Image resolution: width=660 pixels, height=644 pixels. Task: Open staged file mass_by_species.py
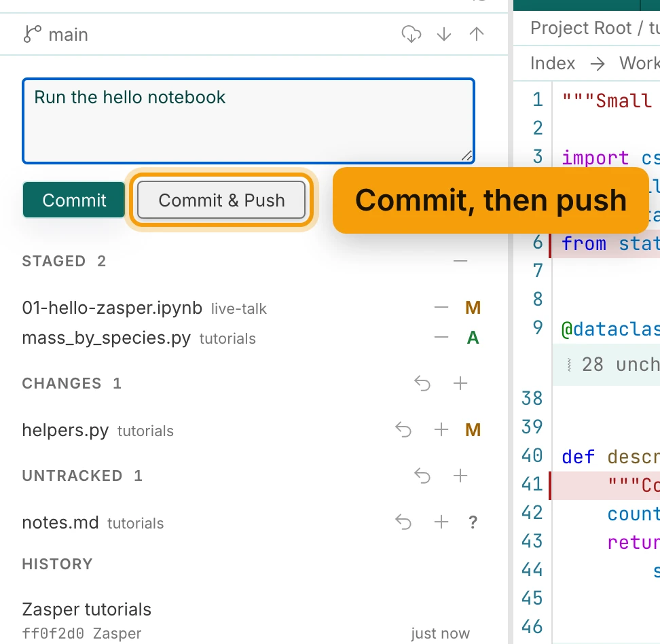pyautogui.click(x=106, y=338)
